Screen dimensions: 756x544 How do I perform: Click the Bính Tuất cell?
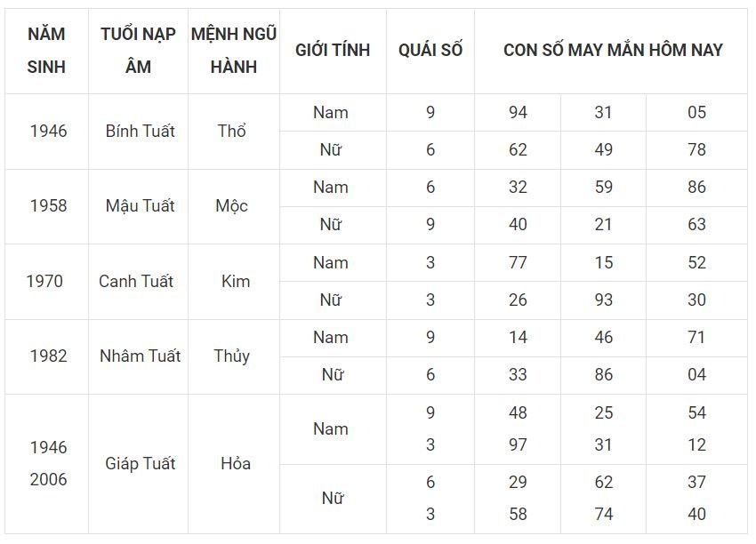[140, 131]
